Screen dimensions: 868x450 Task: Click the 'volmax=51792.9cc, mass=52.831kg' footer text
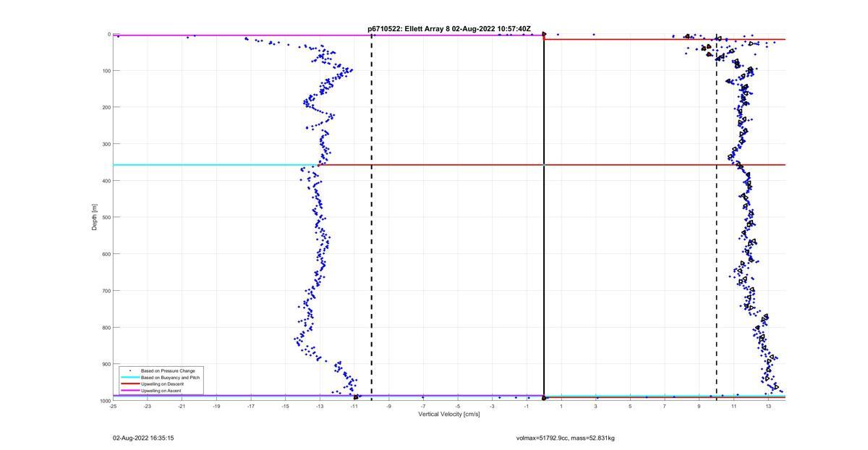click(565, 438)
